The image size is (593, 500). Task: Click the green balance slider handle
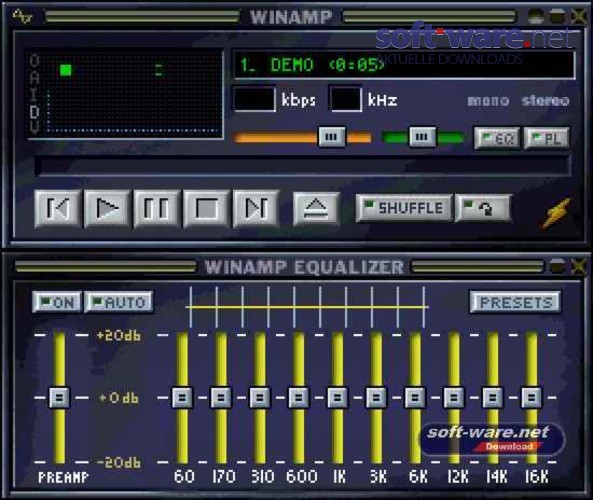pos(422,137)
